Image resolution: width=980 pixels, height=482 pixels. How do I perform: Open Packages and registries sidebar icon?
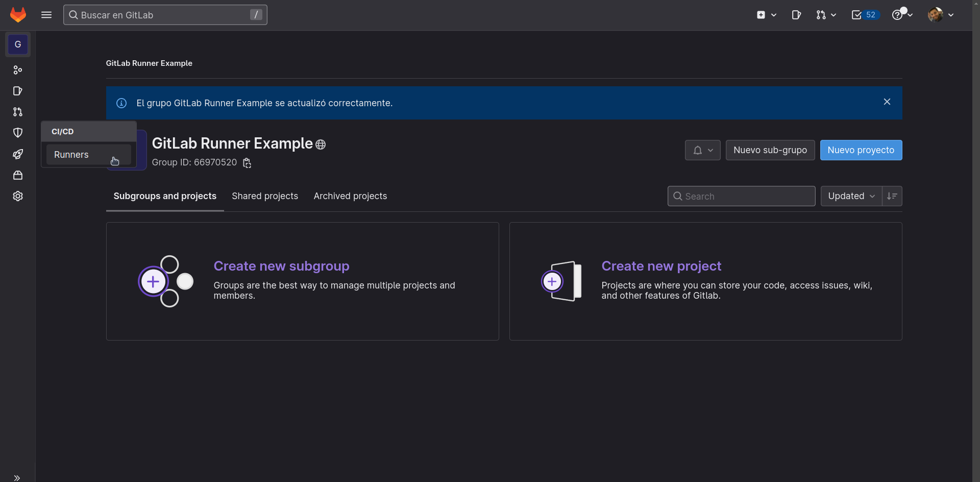pyautogui.click(x=18, y=175)
